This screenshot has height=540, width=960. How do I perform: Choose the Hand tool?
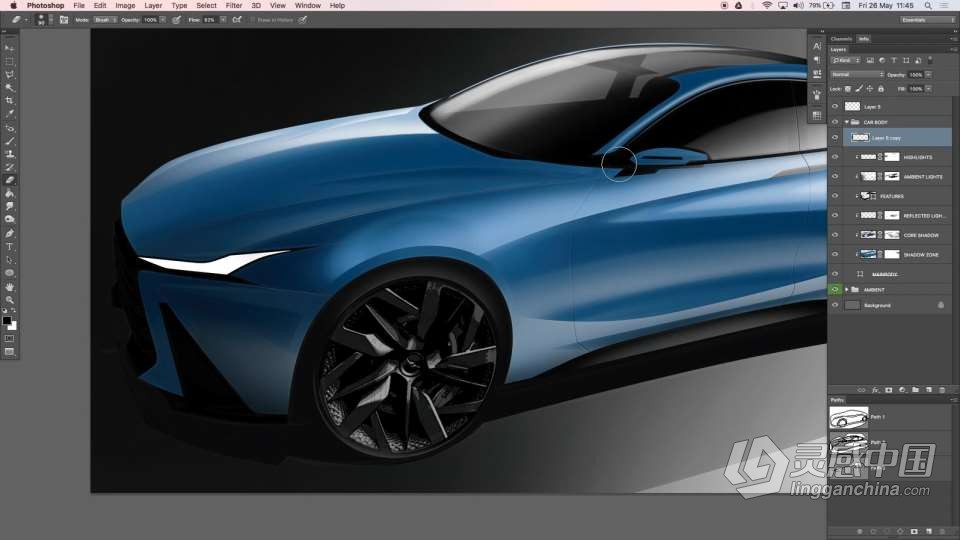[x=10, y=286]
